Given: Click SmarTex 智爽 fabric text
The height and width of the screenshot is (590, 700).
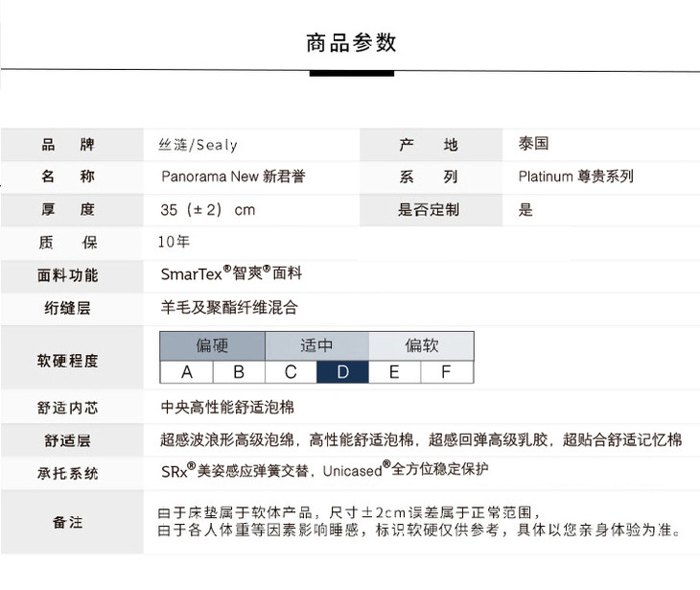Looking at the screenshot, I should 231,274.
